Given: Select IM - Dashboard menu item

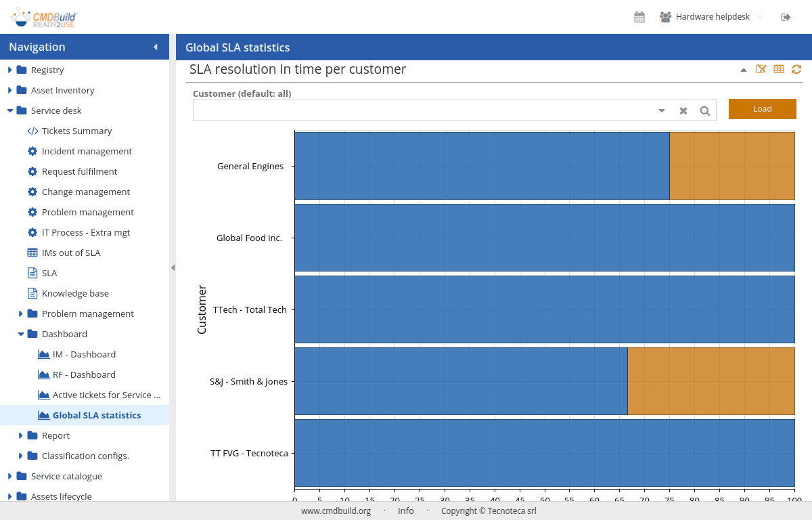Looking at the screenshot, I should pos(84,354).
